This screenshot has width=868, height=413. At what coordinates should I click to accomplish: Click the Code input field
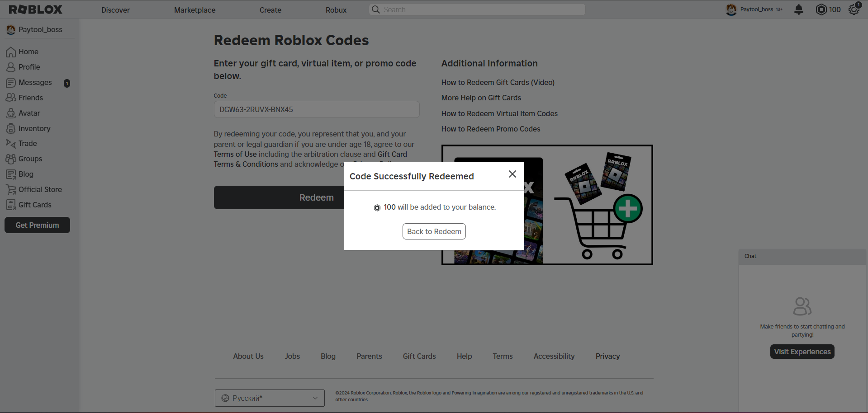click(317, 109)
